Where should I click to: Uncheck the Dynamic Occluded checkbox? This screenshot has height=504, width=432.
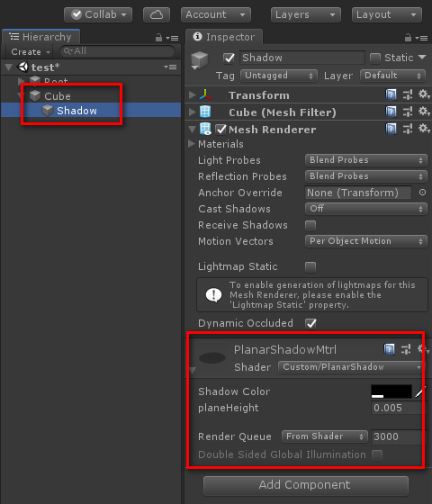coord(310,323)
